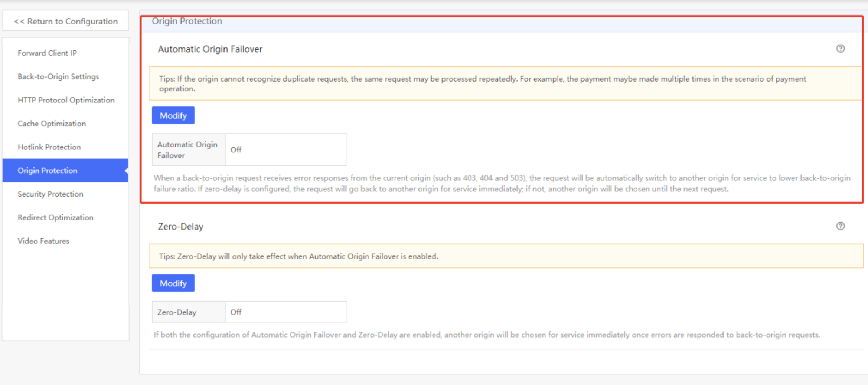This screenshot has width=868, height=385.
Task: Click description about both configurations being enabled
Action: click(487, 335)
